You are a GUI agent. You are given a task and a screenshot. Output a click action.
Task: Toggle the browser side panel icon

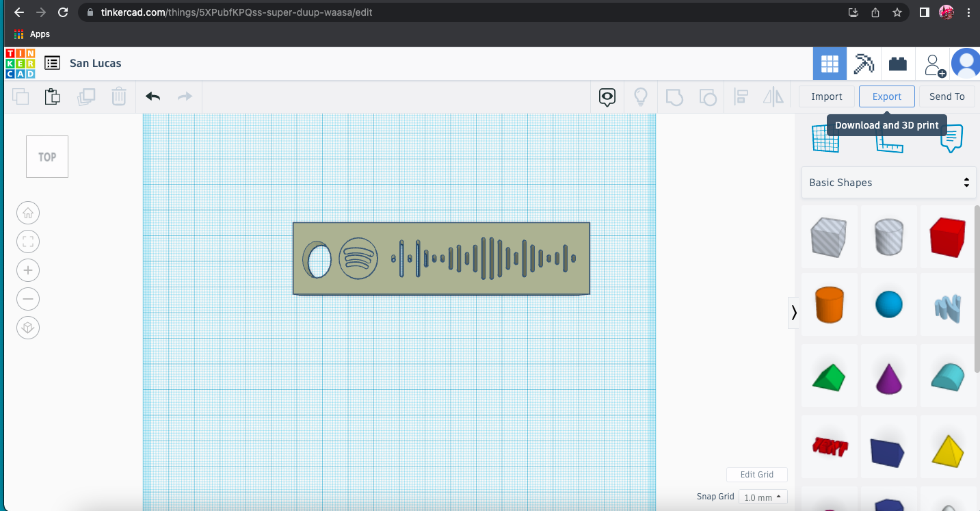point(924,12)
